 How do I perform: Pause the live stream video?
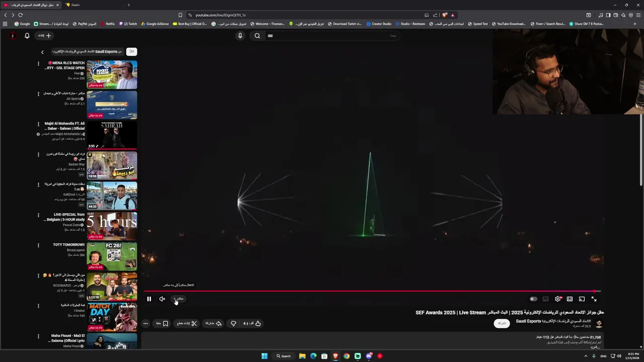click(x=149, y=299)
